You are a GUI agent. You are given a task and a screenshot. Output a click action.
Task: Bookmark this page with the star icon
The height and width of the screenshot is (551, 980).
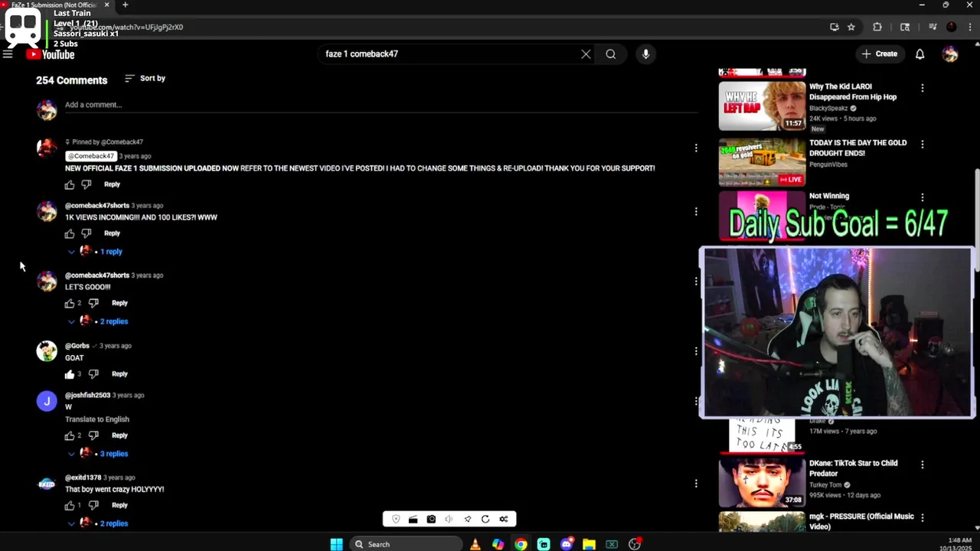coord(851,27)
